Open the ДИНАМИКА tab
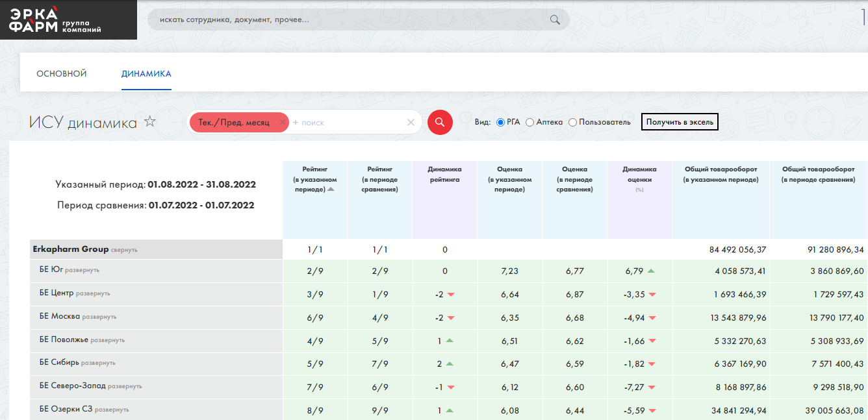The width and height of the screenshot is (868, 420). click(x=146, y=73)
